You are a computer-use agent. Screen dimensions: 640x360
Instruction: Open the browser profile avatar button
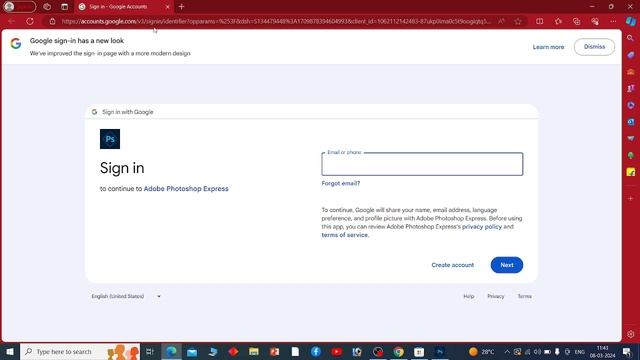[x=19, y=7]
